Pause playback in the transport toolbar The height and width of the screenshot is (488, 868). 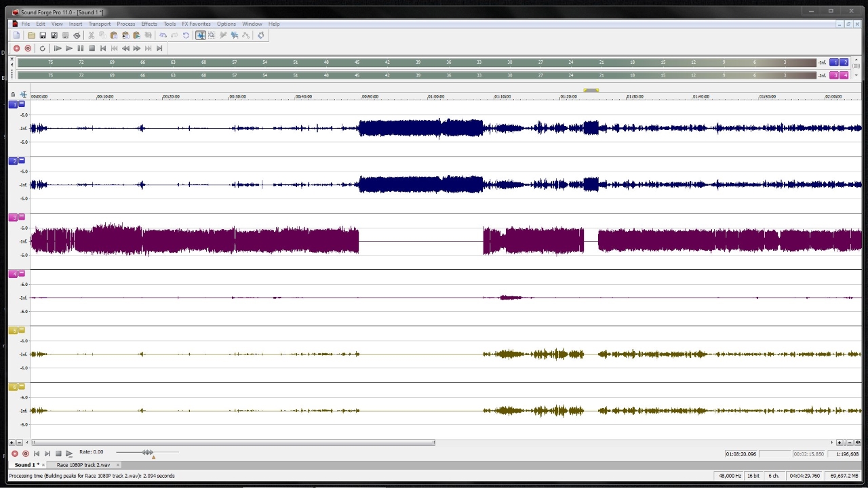(80, 48)
